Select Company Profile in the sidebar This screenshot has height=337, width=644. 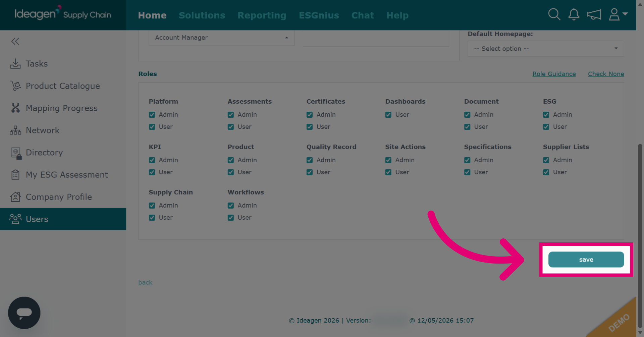coord(63,197)
